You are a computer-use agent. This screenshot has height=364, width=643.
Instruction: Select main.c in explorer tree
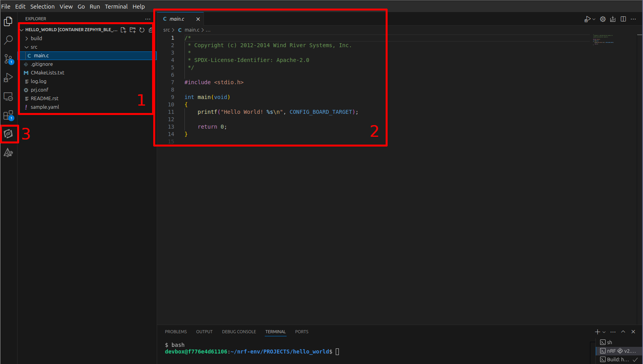tap(87, 55)
